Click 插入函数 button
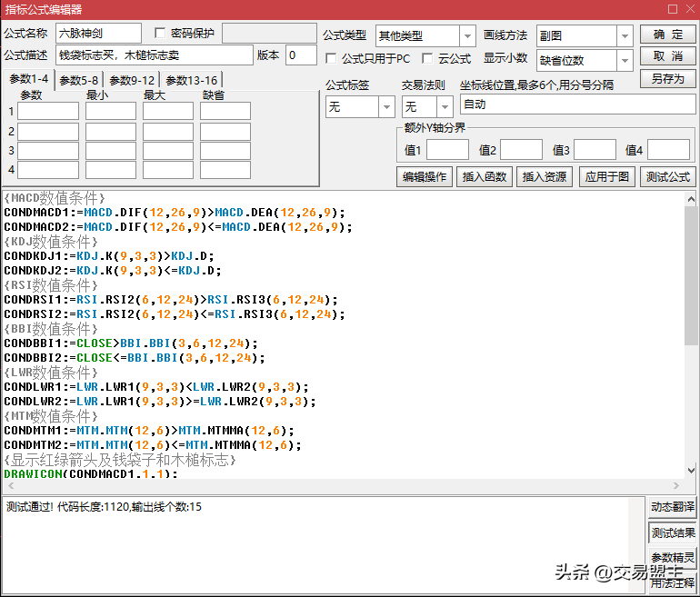700x597 pixels. pos(485,176)
